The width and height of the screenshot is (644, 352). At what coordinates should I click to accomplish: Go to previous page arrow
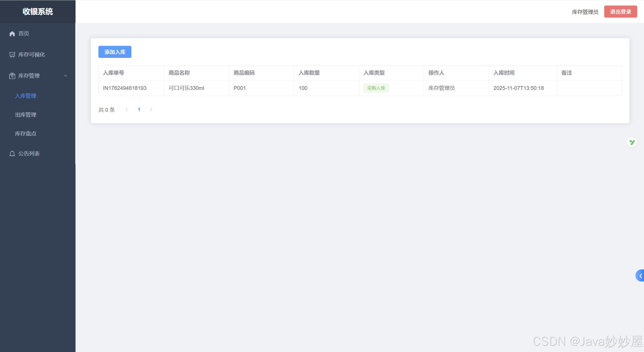[127, 110]
